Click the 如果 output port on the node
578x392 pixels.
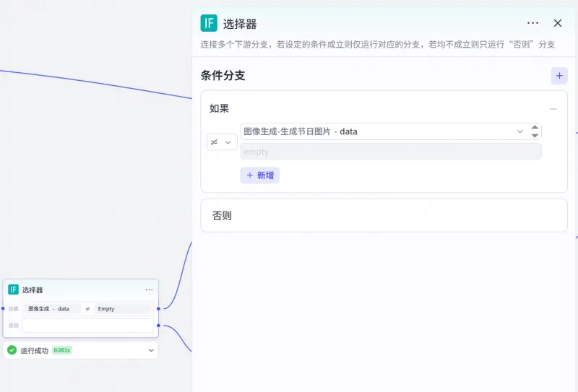pos(159,309)
